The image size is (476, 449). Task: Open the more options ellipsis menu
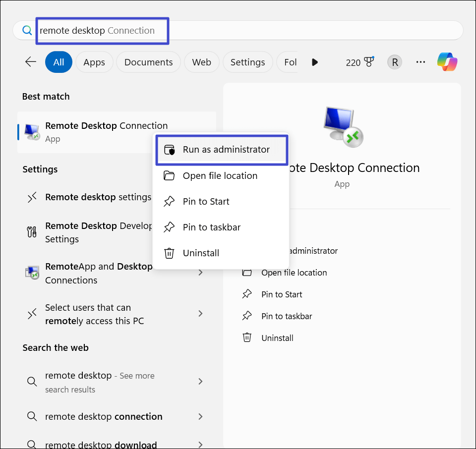(420, 61)
